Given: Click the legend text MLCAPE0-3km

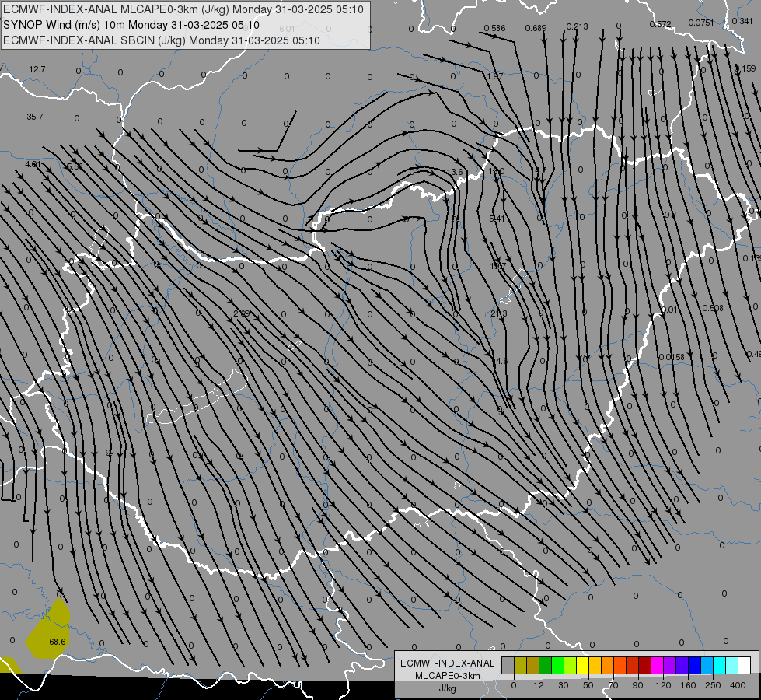Looking at the screenshot, I should pos(447,676).
